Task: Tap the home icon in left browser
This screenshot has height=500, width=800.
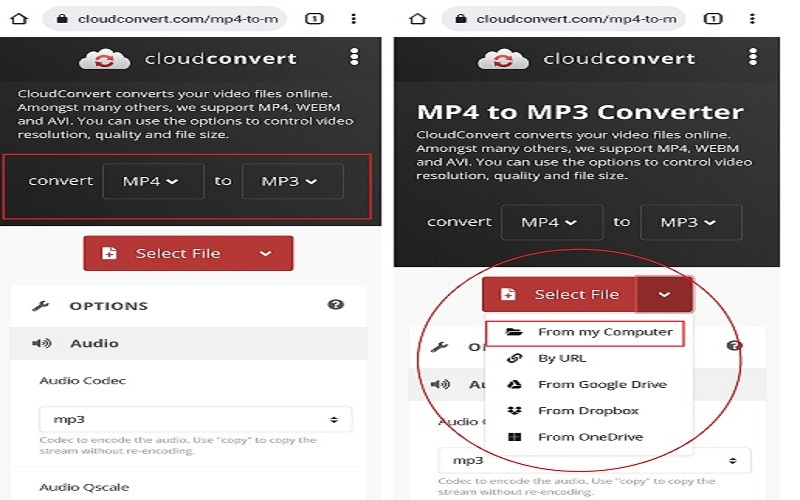Action: (19, 19)
